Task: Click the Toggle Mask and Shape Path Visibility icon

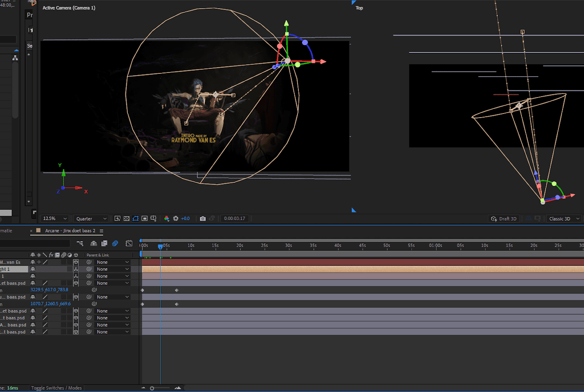Action: point(136,218)
